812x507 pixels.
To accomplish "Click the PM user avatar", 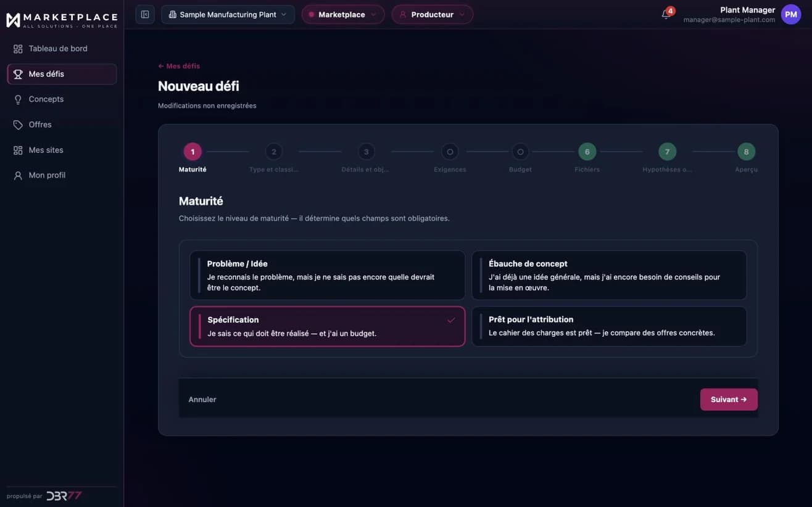I will (791, 14).
